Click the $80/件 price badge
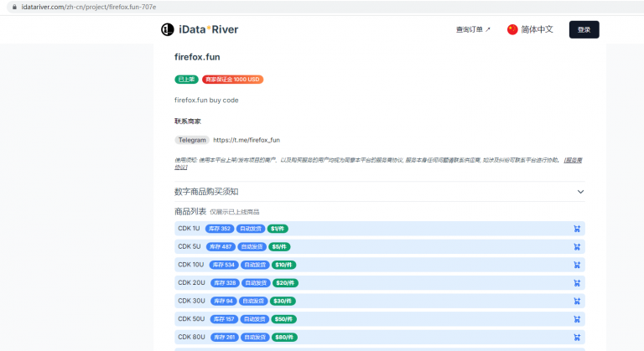Screen dimensions: 644x351 [284, 337]
